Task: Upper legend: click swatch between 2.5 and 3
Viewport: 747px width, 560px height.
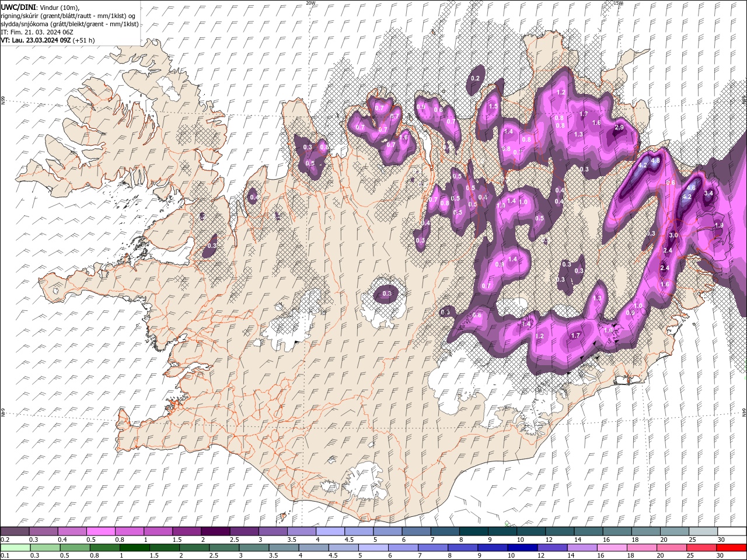Action: coord(244,531)
